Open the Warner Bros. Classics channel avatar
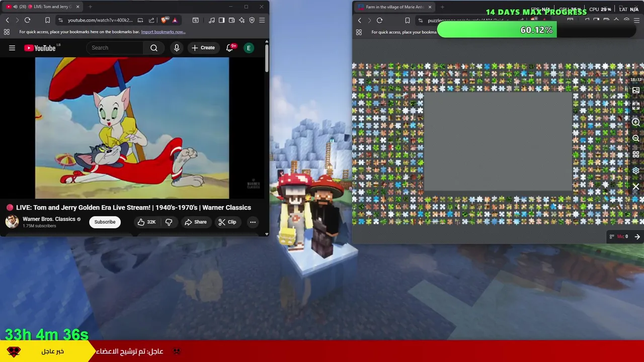Image resolution: width=644 pixels, height=362 pixels. (12, 222)
